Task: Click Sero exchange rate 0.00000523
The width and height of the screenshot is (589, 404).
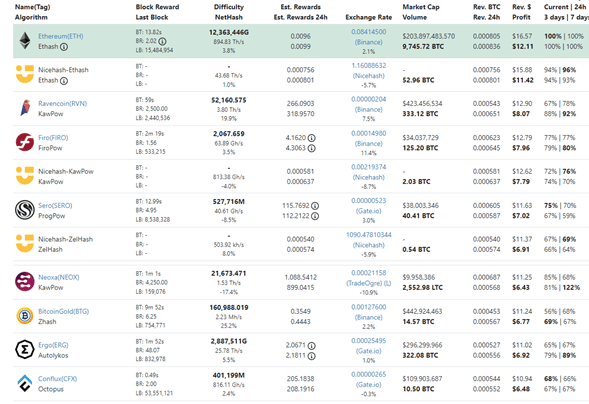Action: (x=369, y=201)
